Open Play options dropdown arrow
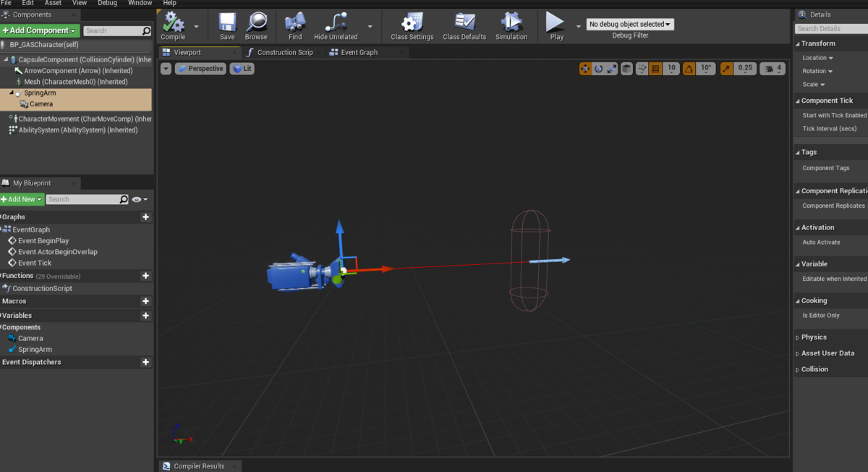868x472 pixels. click(578, 26)
